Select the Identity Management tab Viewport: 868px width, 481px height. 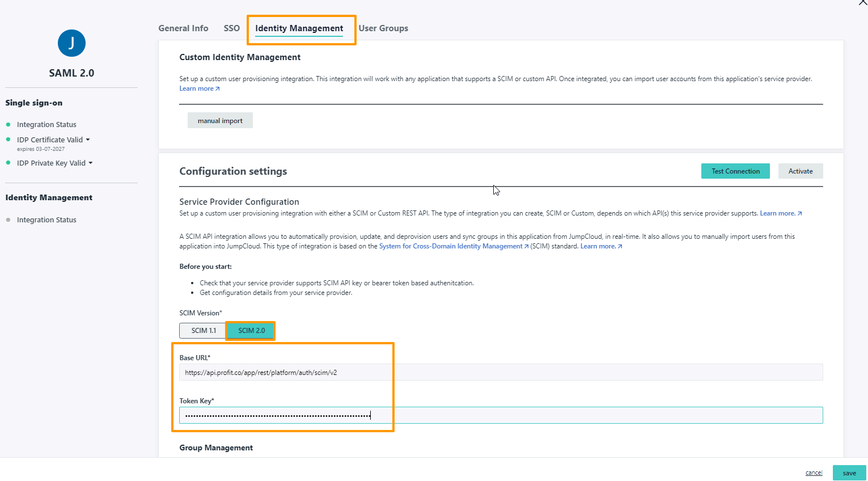point(299,28)
